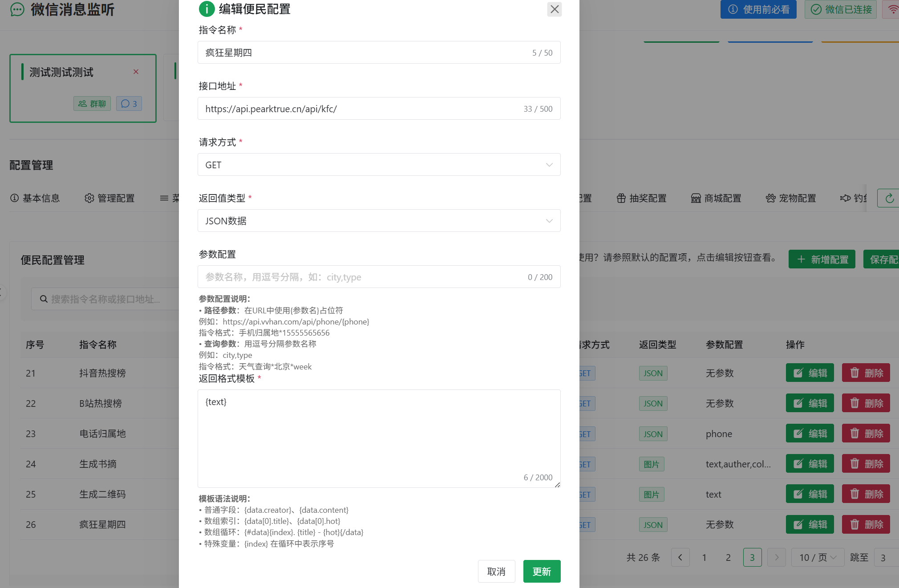Click the 微信已连接 status button
Image resolution: width=899 pixels, height=588 pixels.
point(840,9)
